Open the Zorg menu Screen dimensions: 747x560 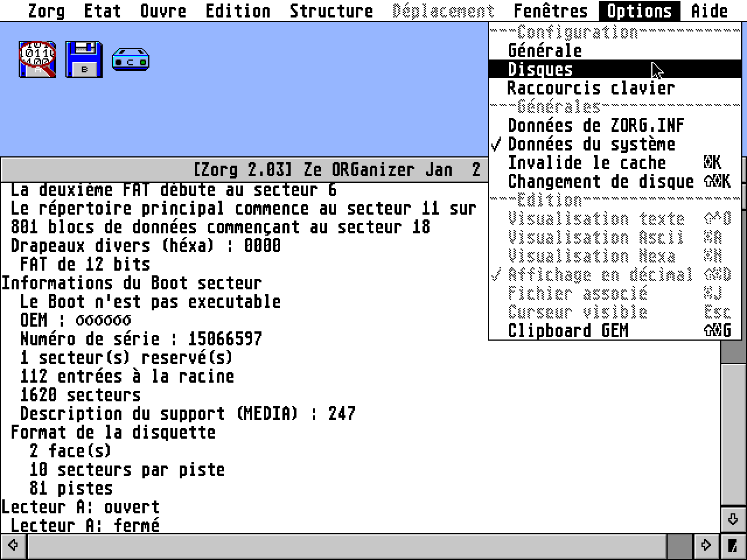[47, 10]
